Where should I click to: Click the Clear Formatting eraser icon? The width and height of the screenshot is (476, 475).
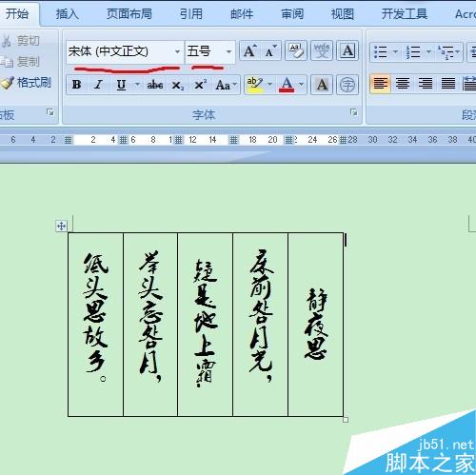296,50
